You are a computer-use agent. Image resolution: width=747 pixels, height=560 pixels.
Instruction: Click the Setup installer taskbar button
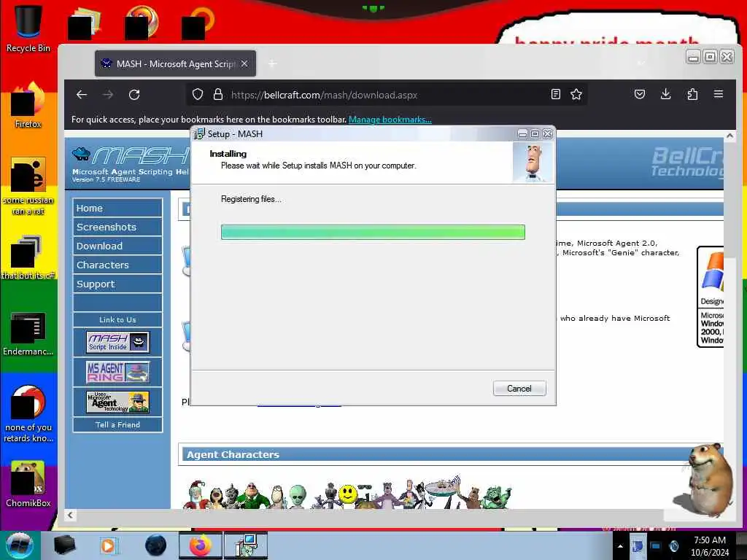(246, 545)
